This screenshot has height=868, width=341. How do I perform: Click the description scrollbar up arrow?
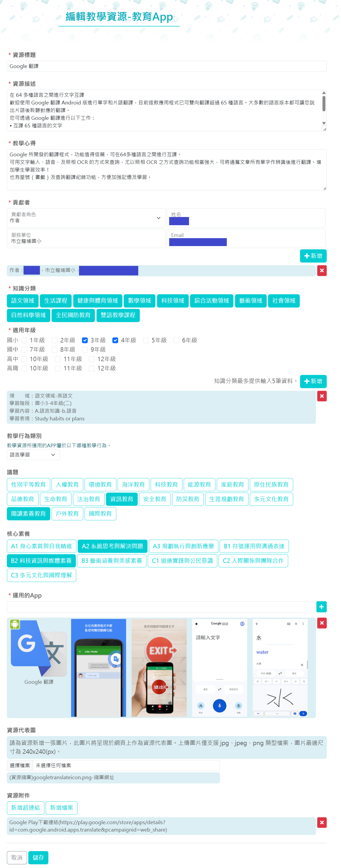click(x=324, y=93)
